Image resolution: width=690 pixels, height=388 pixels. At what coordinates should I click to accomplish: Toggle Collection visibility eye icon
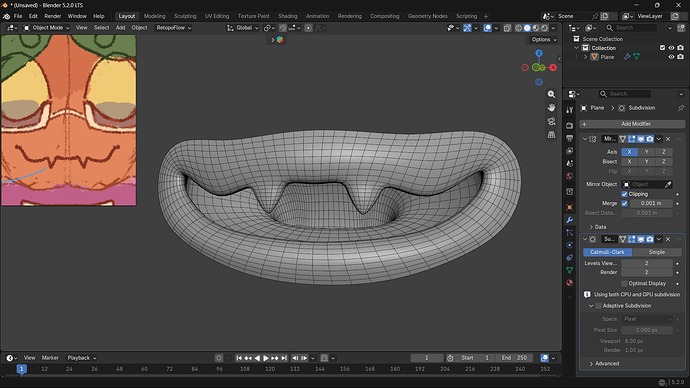coord(671,48)
